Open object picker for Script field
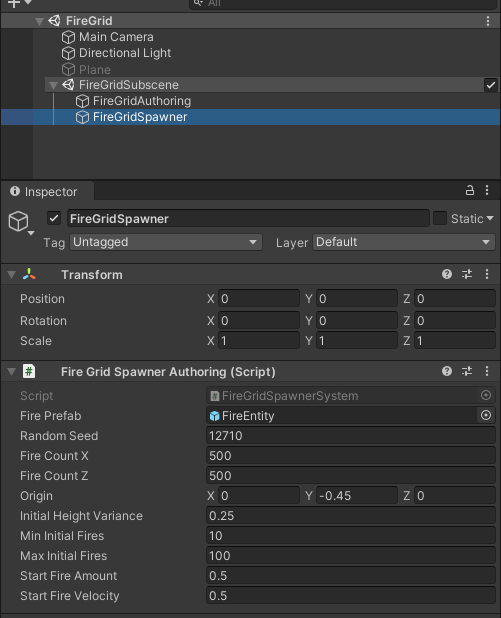Image resolution: width=501 pixels, height=618 pixels. point(486,395)
